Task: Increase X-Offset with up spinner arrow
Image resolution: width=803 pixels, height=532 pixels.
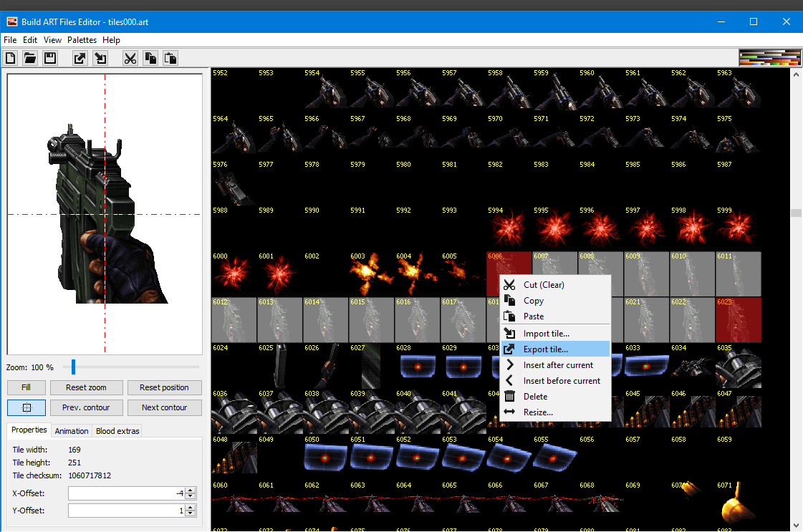Action: coord(191,490)
